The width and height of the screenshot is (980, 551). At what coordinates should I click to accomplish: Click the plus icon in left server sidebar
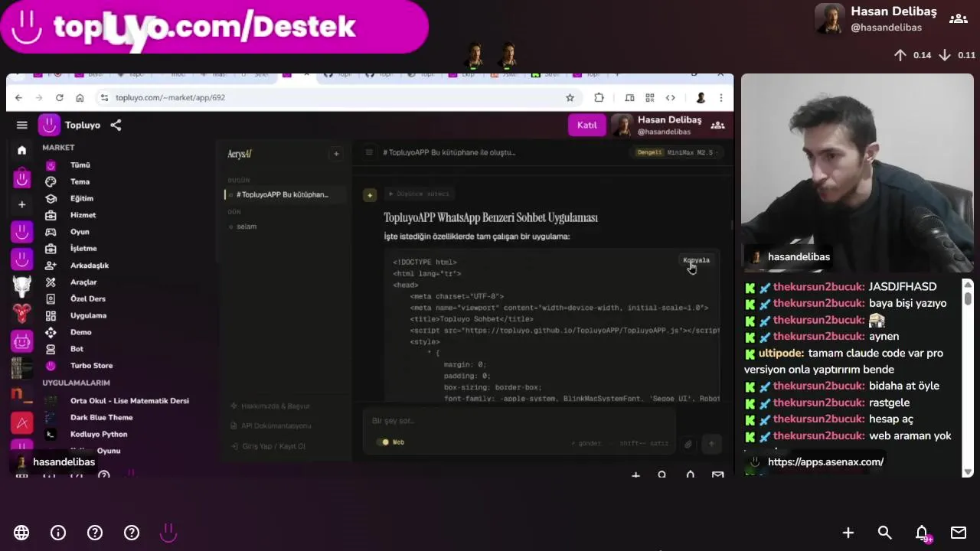coord(21,204)
